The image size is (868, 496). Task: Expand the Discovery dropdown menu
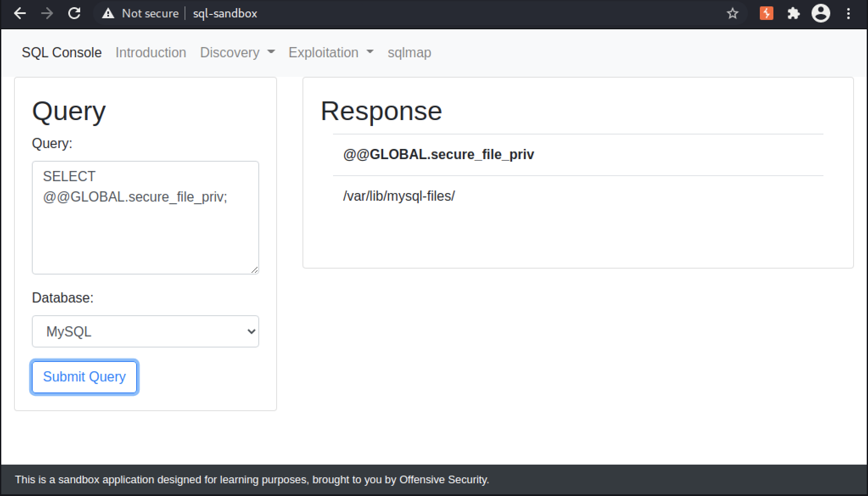coord(238,53)
